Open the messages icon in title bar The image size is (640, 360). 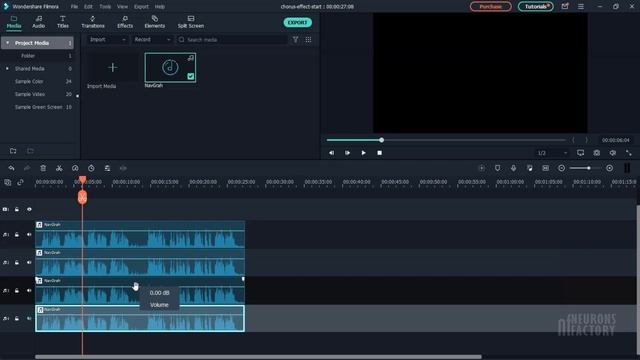coord(565,7)
